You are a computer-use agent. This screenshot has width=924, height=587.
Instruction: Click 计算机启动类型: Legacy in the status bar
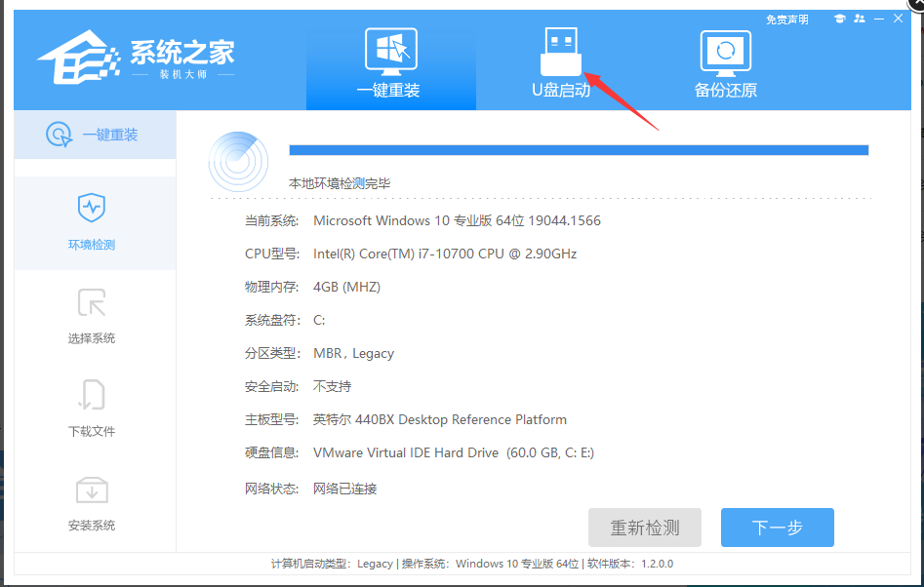(x=332, y=564)
